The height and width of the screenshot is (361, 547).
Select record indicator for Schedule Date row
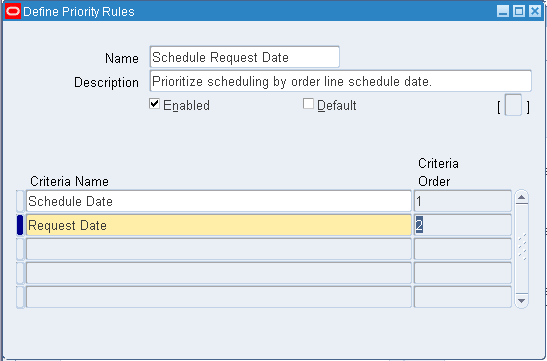pyautogui.click(x=20, y=201)
